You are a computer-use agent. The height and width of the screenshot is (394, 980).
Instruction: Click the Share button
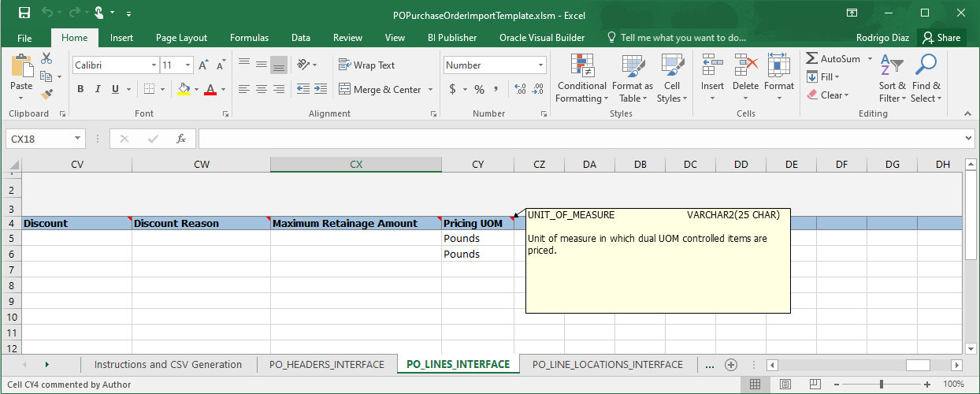tap(941, 38)
